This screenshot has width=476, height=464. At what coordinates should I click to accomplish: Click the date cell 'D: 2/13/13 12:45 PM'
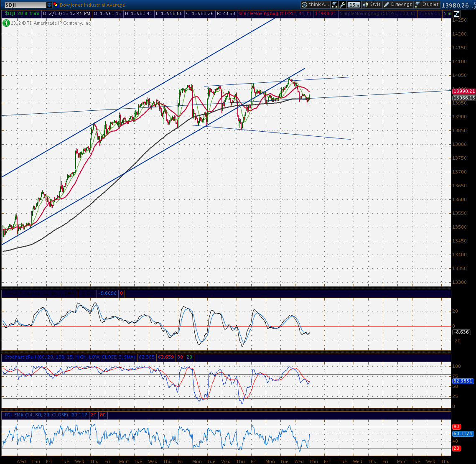[66, 13]
